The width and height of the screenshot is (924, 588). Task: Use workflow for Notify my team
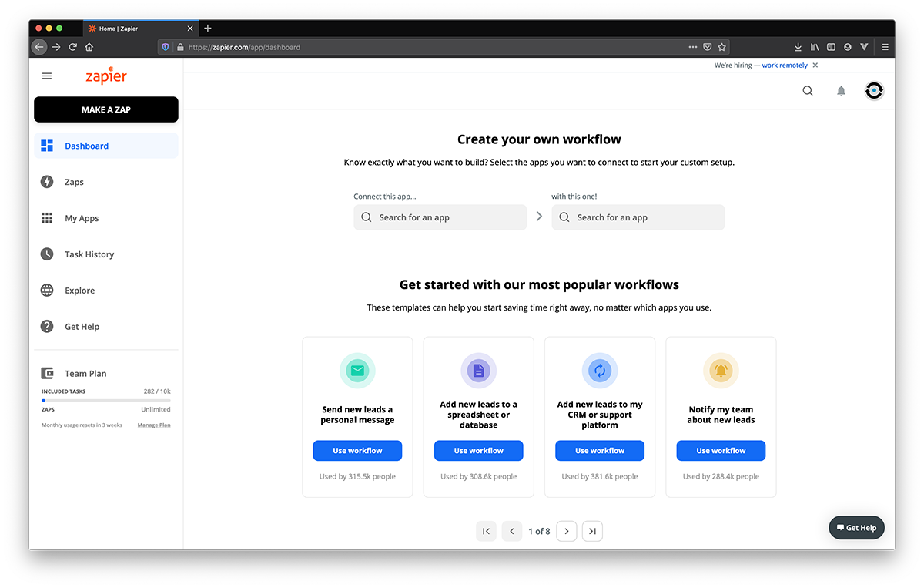click(721, 451)
